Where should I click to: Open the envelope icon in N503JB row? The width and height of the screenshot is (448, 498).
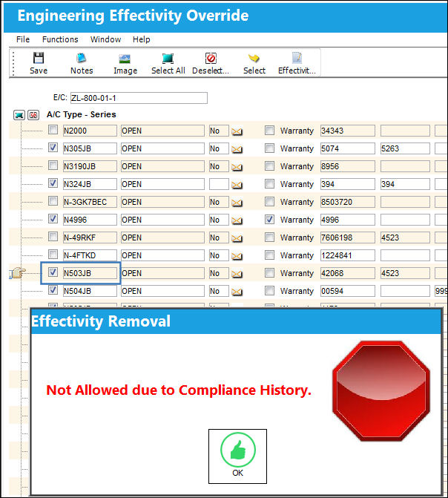237,273
